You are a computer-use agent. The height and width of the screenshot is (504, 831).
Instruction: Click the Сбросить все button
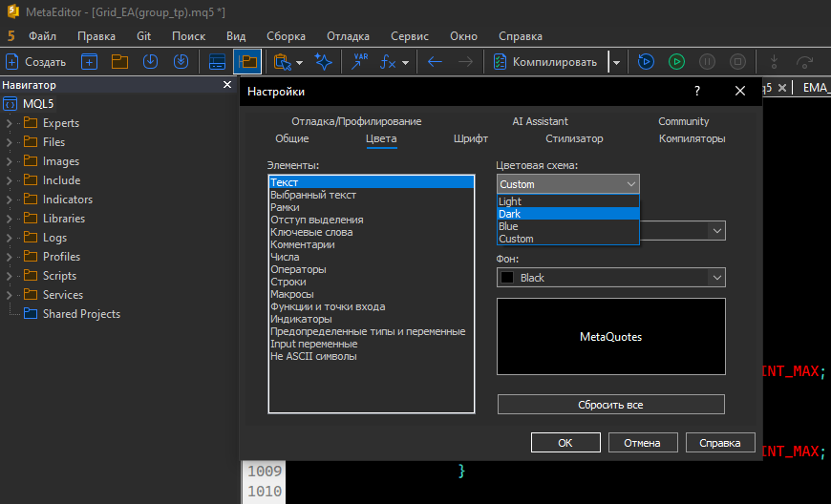click(x=610, y=405)
